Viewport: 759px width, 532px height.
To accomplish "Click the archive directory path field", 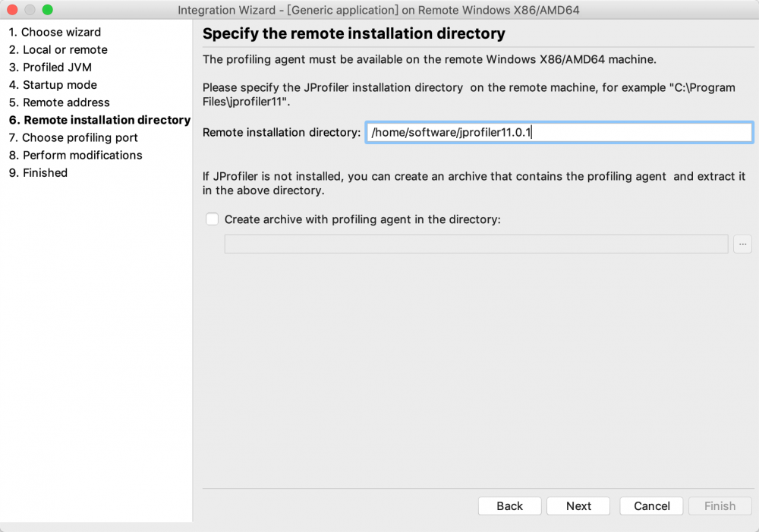I will 476,244.
